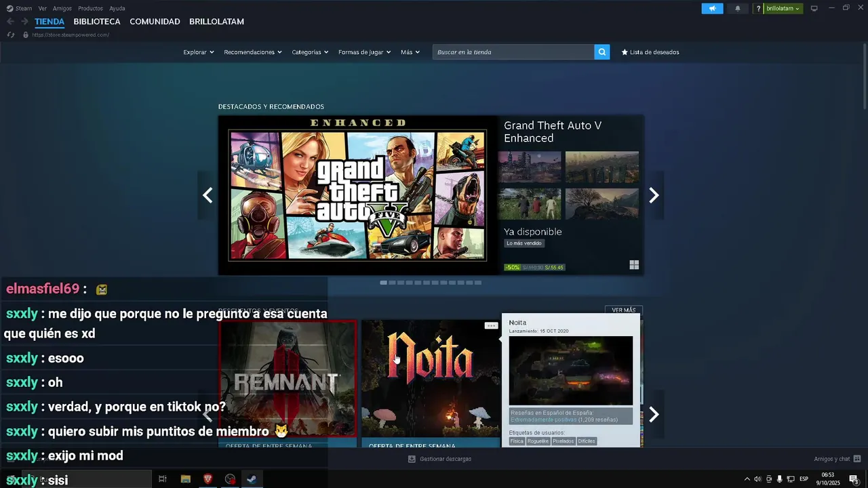Switch to Big Picture mode icon
Screen dimensions: 868x488
(814, 8)
